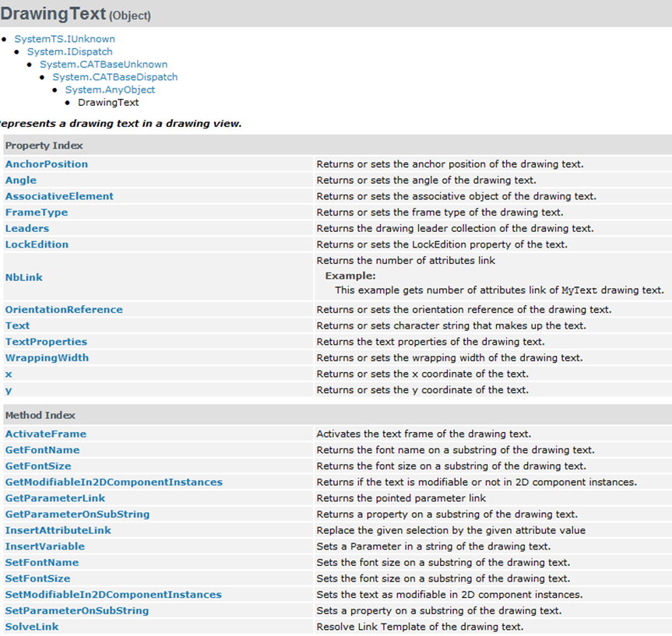672x636 pixels.
Task: Open the TextProperties property link
Action: [46, 342]
